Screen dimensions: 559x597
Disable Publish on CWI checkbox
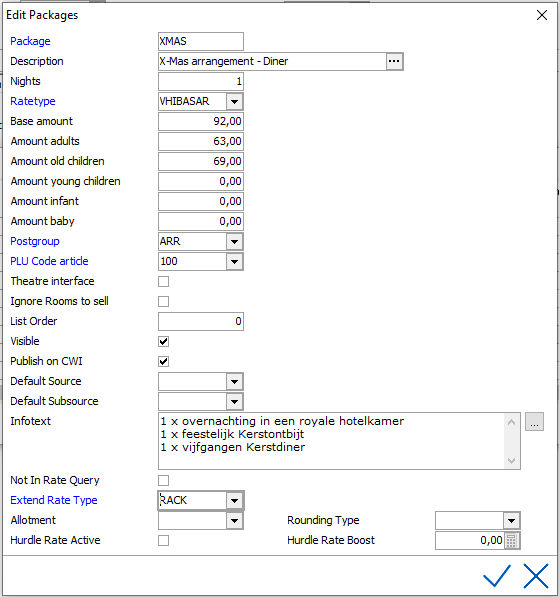pos(164,361)
